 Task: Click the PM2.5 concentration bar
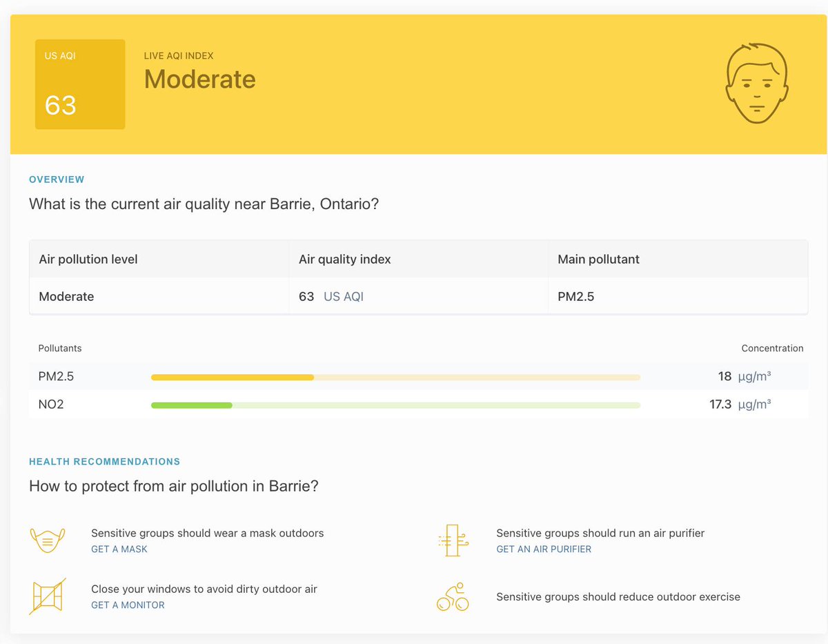point(393,377)
